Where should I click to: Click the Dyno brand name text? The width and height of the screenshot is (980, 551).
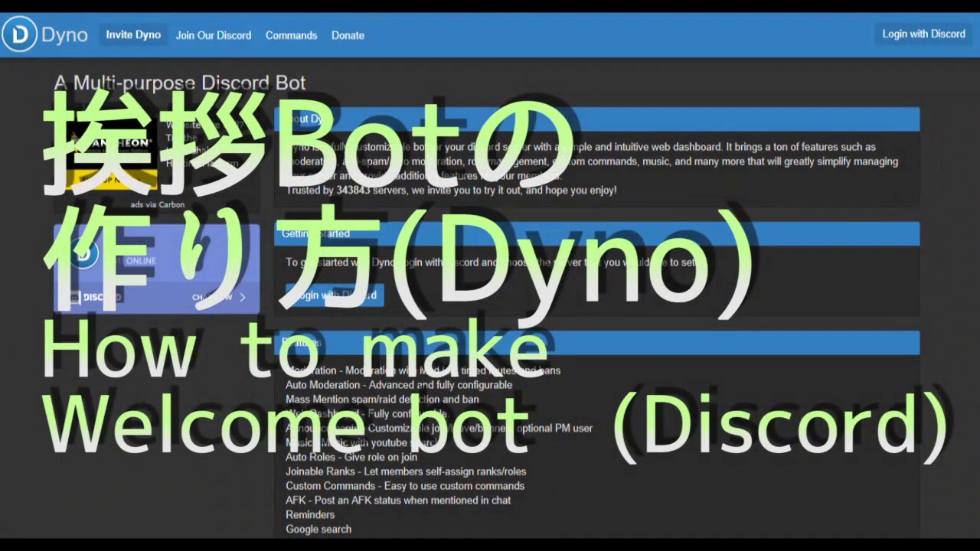[x=64, y=35]
